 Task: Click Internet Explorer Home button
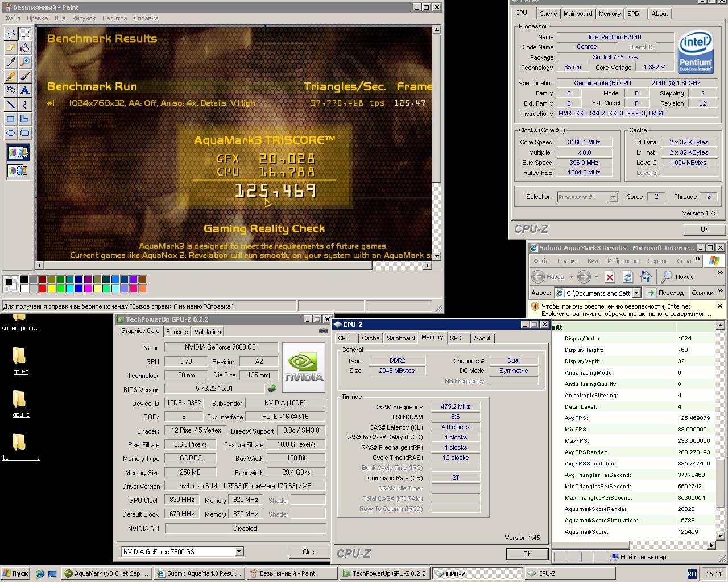coord(646,277)
